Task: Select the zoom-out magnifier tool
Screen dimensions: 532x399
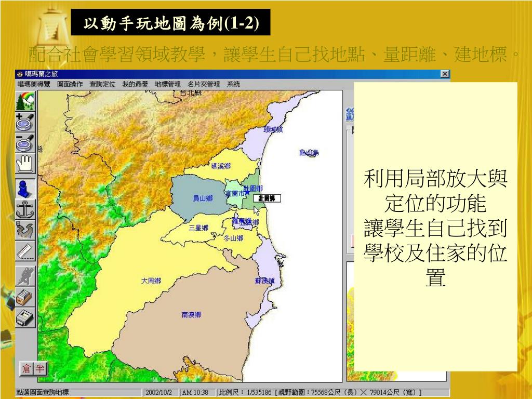Action: (x=25, y=143)
